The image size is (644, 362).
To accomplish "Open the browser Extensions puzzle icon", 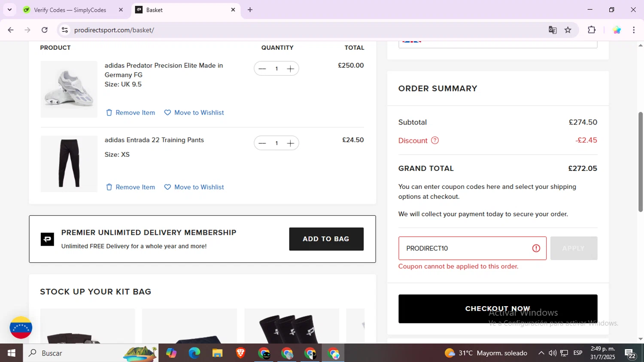I will click(592, 30).
